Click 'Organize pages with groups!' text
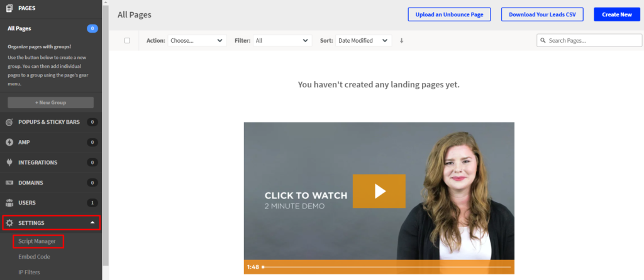 [40, 46]
